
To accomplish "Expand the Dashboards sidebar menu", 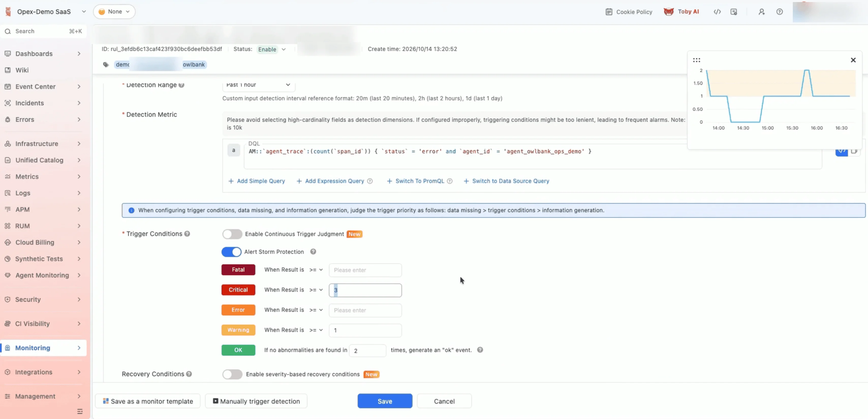I will pyautogui.click(x=43, y=54).
